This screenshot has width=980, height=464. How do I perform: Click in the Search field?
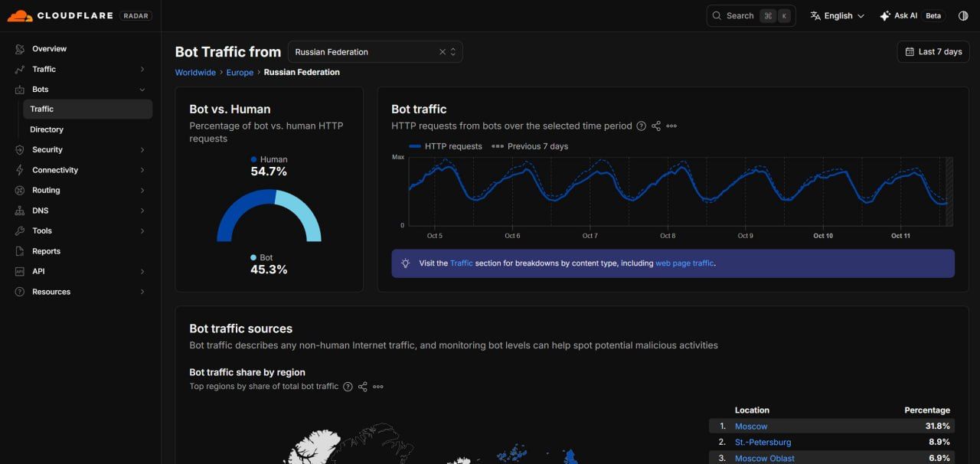751,15
